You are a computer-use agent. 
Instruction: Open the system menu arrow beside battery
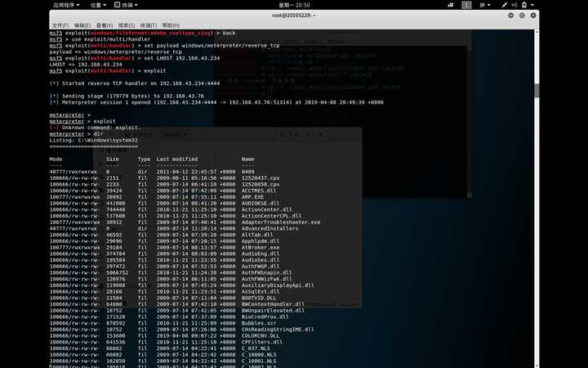532,5
